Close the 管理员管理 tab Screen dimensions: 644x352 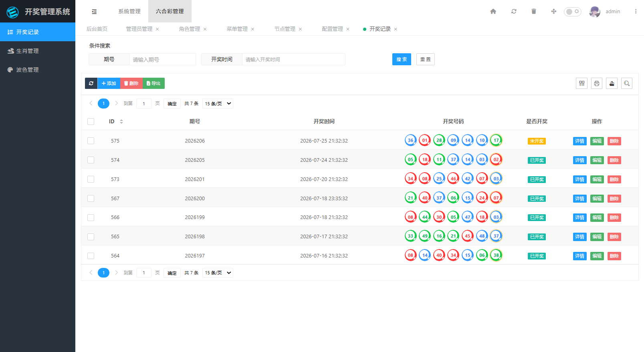(x=157, y=29)
